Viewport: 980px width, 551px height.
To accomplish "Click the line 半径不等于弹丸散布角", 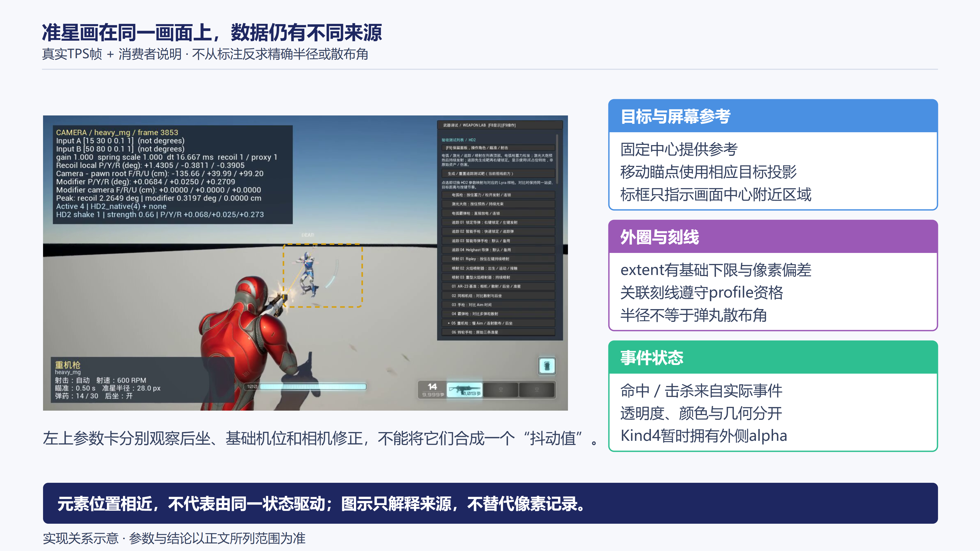I will (x=694, y=315).
